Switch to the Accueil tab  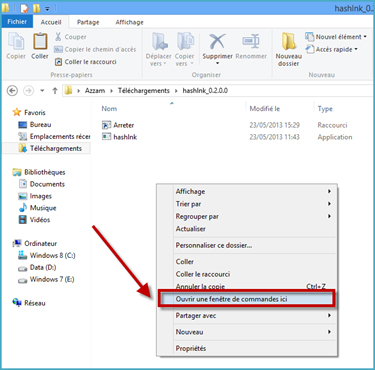[x=51, y=22]
